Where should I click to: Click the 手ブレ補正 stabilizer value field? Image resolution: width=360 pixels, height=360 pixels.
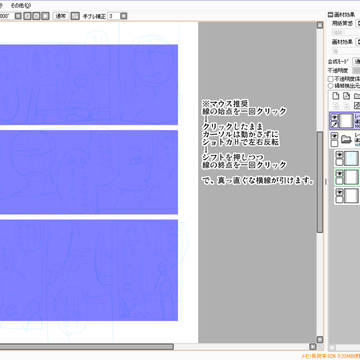tap(113, 16)
